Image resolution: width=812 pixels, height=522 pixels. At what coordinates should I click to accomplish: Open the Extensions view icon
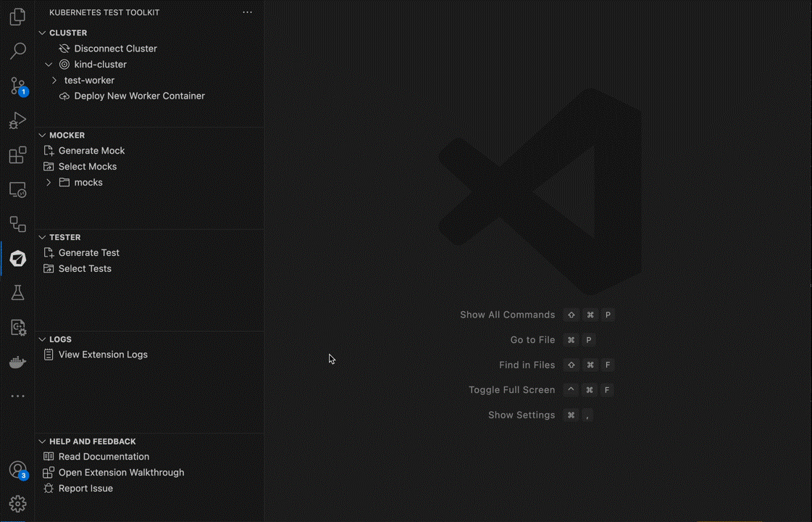(x=17, y=155)
